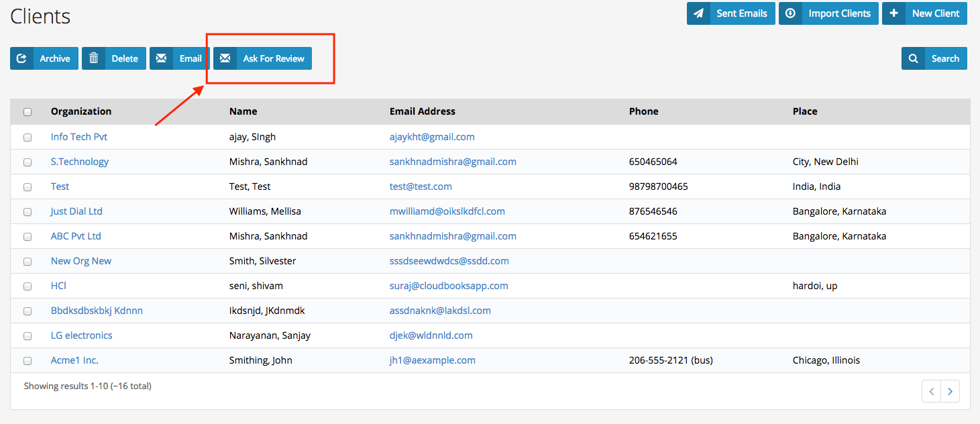Go to next page of results
This screenshot has width=980, height=424.
950,392
